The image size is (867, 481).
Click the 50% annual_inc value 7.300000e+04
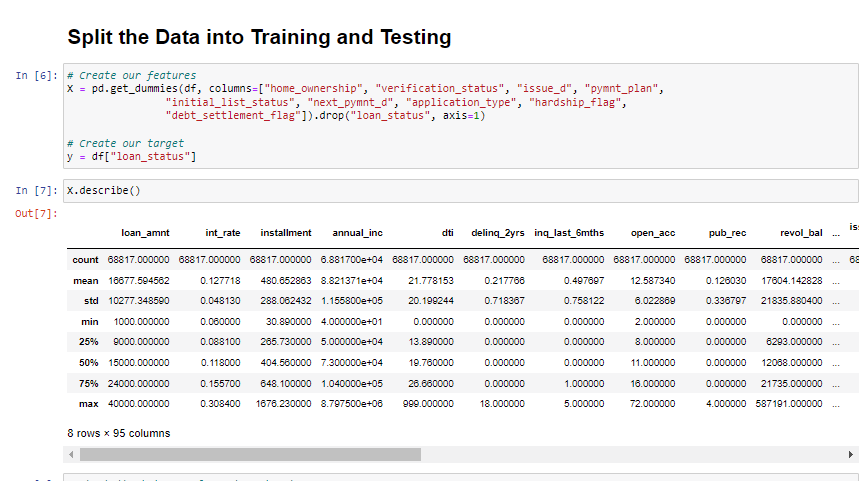pyautogui.click(x=352, y=363)
